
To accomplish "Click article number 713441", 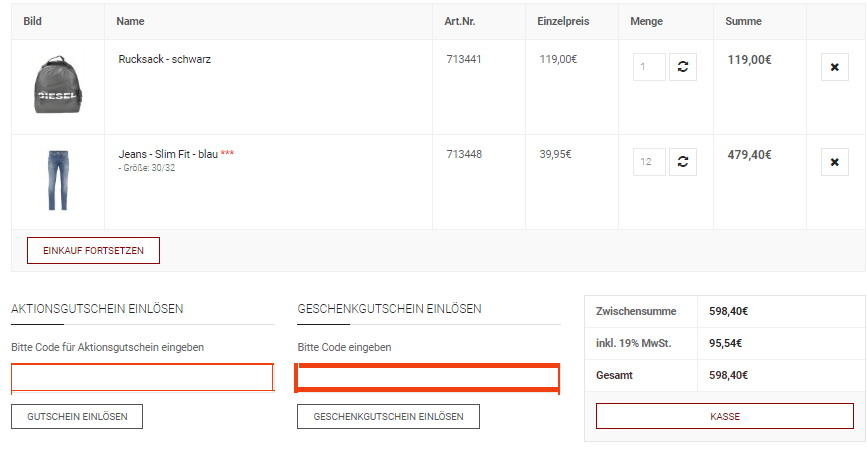I will [x=463, y=59].
